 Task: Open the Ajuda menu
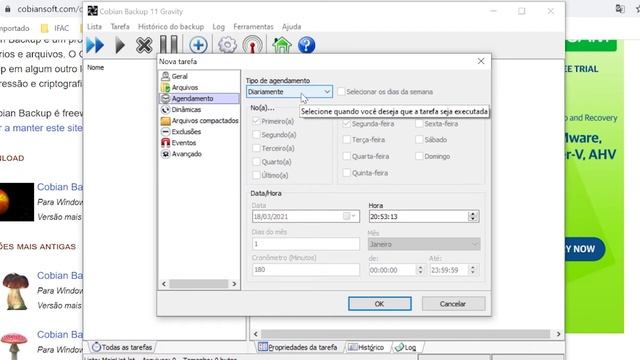(291, 27)
